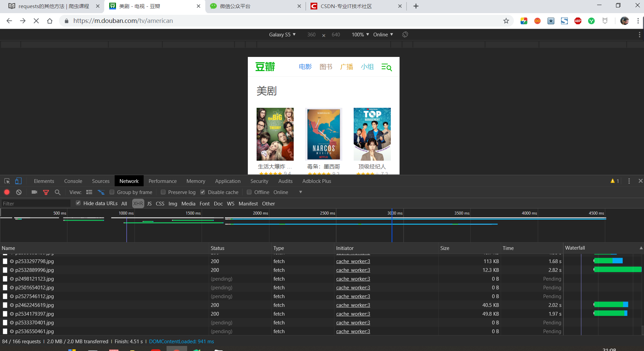The width and height of the screenshot is (644, 351).
Task: Click the network Filter text field
Action: [35, 203]
